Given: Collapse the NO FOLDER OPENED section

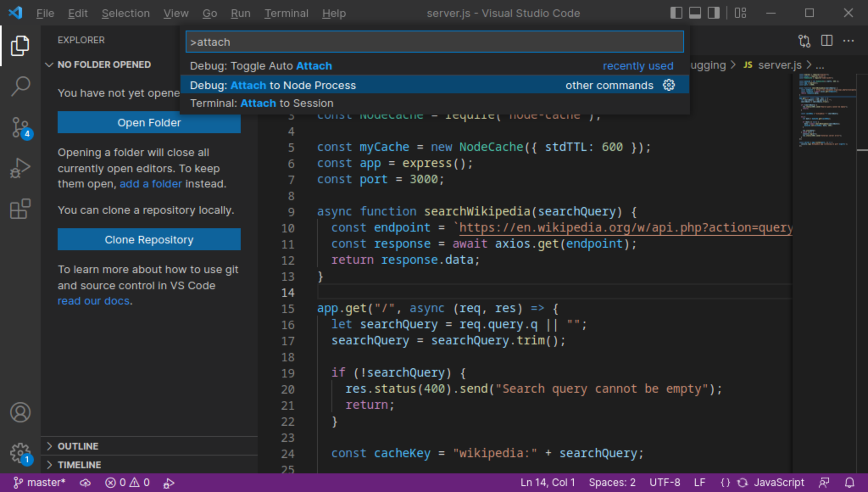Looking at the screenshot, I should tap(50, 64).
